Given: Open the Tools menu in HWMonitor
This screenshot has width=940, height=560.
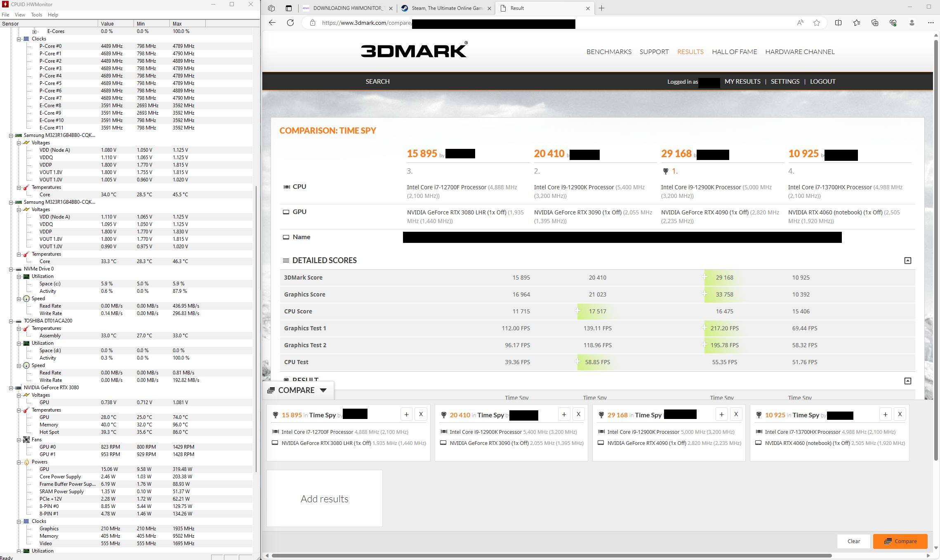Looking at the screenshot, I should pyautogui.click(x=36, y=14).
